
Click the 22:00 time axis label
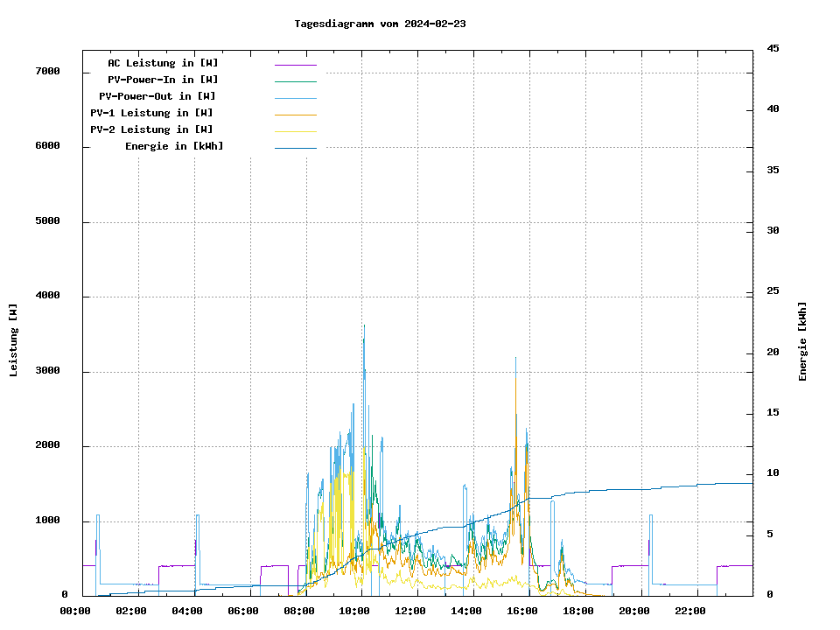(x=690, y=612)
